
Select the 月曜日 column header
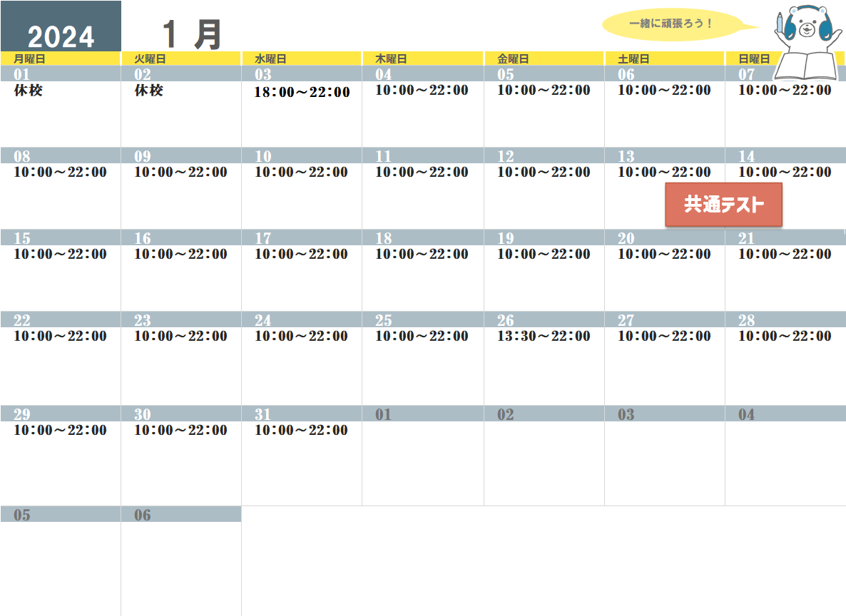[x=29, y=59]
